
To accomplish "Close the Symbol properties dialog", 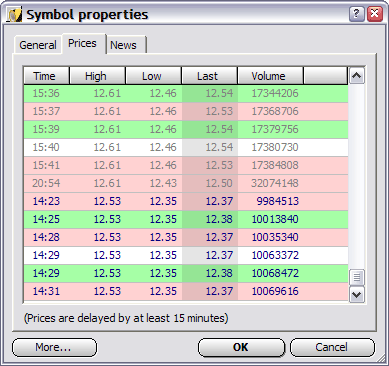I will (375, 14).
